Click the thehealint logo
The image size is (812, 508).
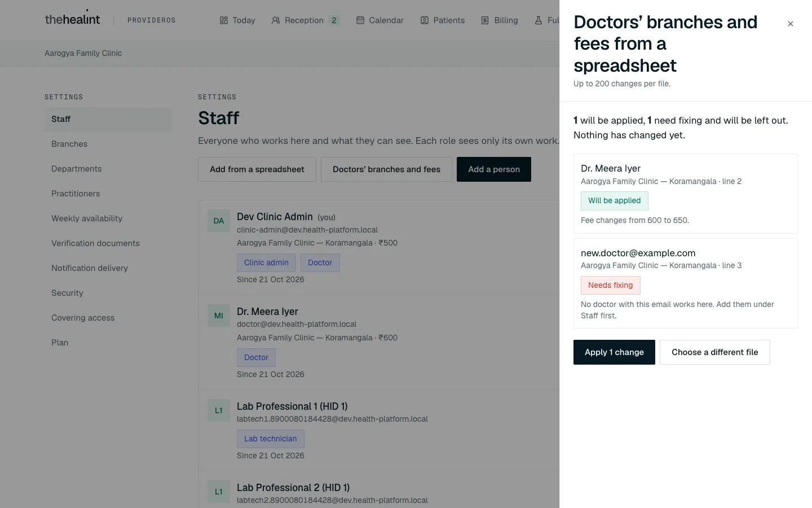[72, 19]
